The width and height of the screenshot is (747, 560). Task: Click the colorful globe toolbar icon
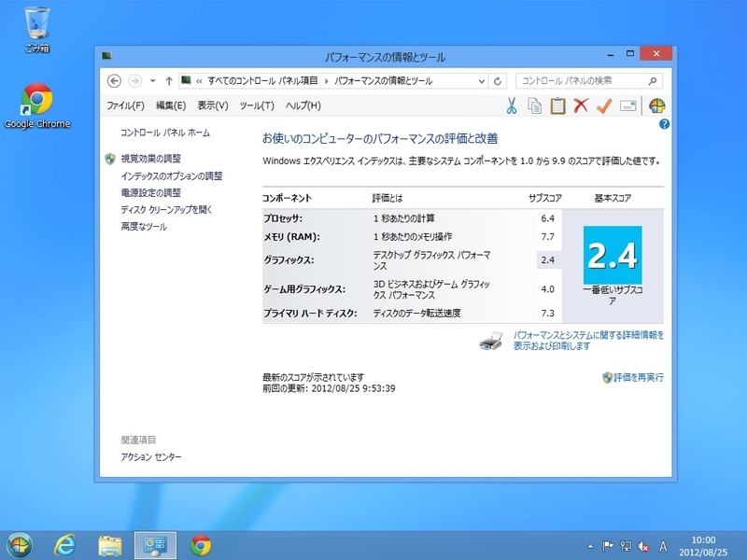coord(657,105)
